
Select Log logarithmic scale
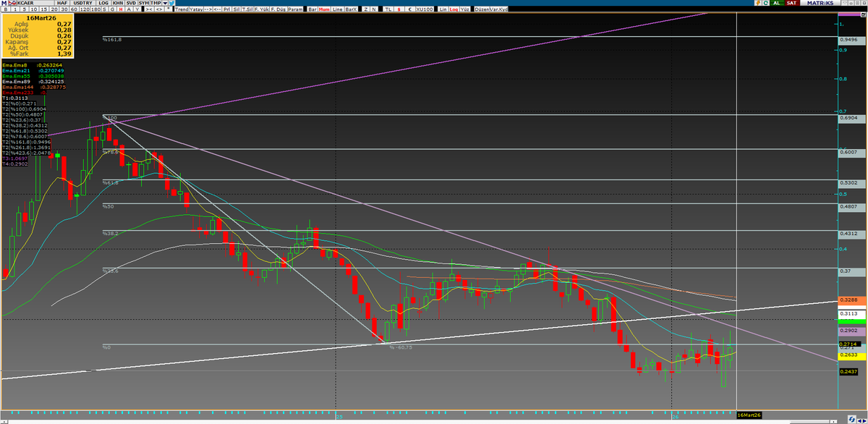pyautogui.click(x=454, y=9)
